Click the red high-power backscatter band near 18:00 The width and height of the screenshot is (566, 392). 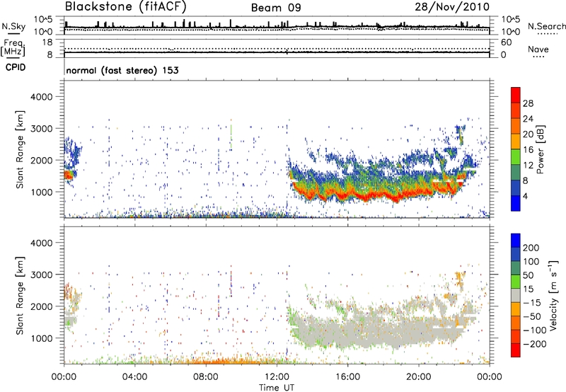click(383, 195)
